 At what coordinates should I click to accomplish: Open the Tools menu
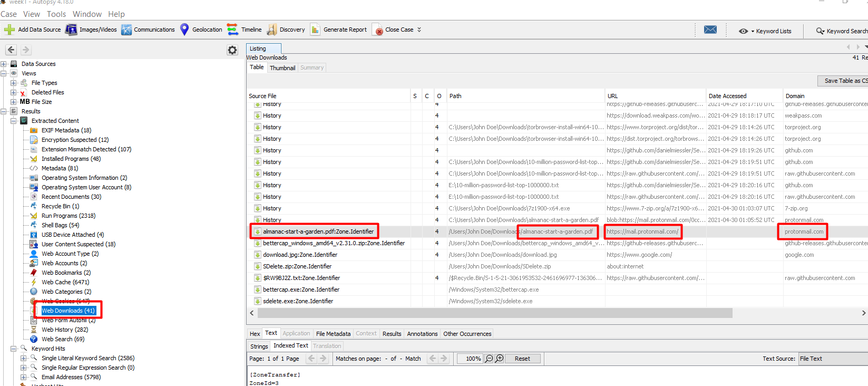point(56,14)
